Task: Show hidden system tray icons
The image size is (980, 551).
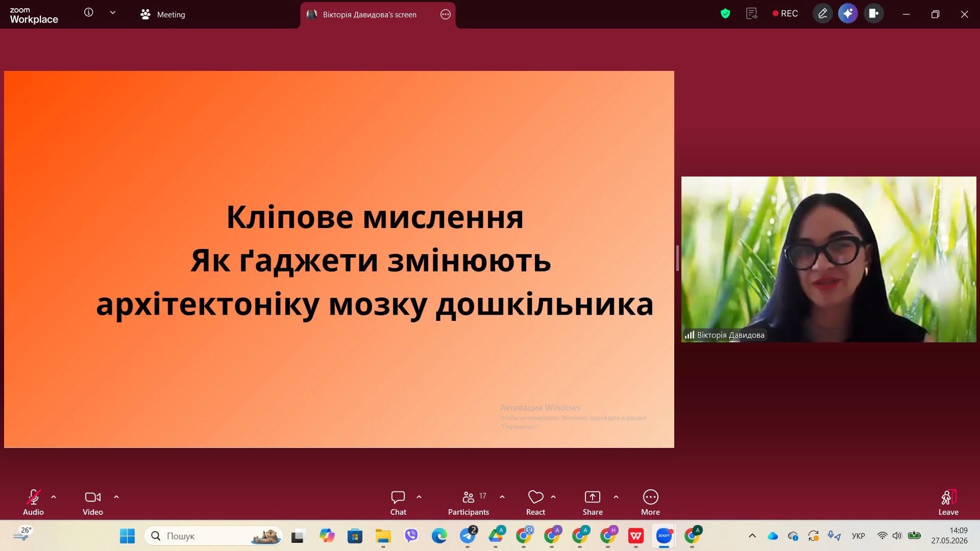Action: coord(752,536)
